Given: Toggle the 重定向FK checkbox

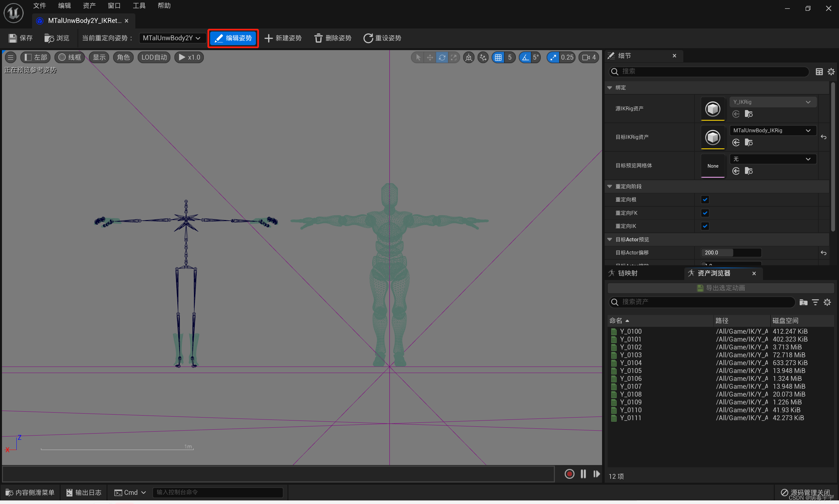Looking at the screenshot, I should coord(705,213).
